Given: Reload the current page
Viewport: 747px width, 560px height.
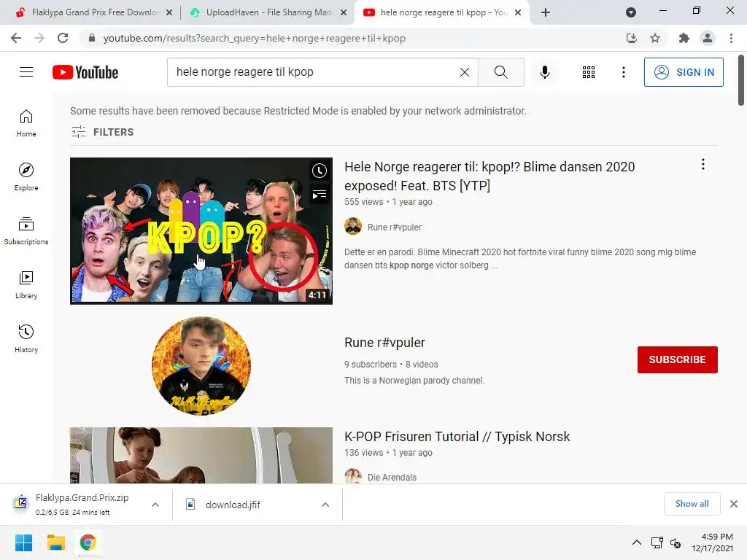Looking at the screenshot, I should 63,38.
